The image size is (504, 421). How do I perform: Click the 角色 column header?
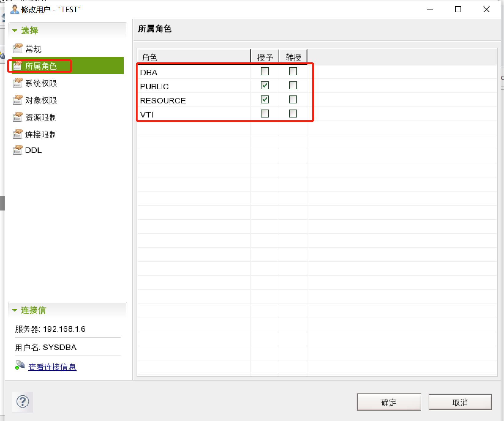(x=149, y=57)
